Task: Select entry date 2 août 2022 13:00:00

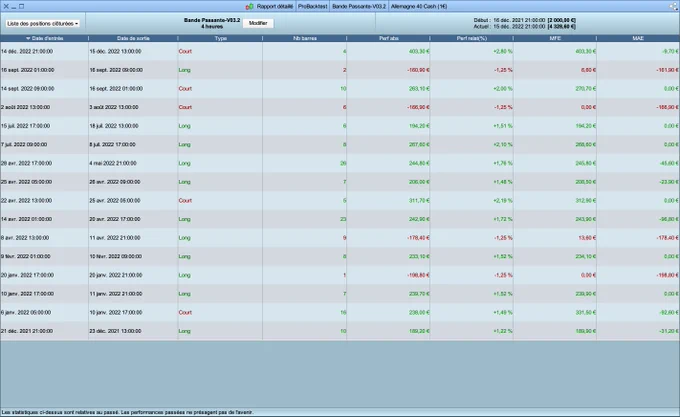Action: [25, 108]
